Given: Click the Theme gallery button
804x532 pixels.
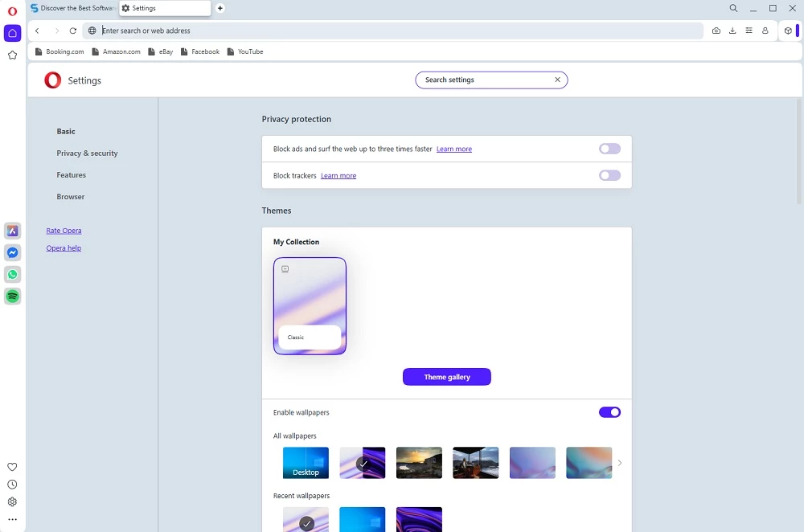Looking at the screenshot, I should click(446, 377).
